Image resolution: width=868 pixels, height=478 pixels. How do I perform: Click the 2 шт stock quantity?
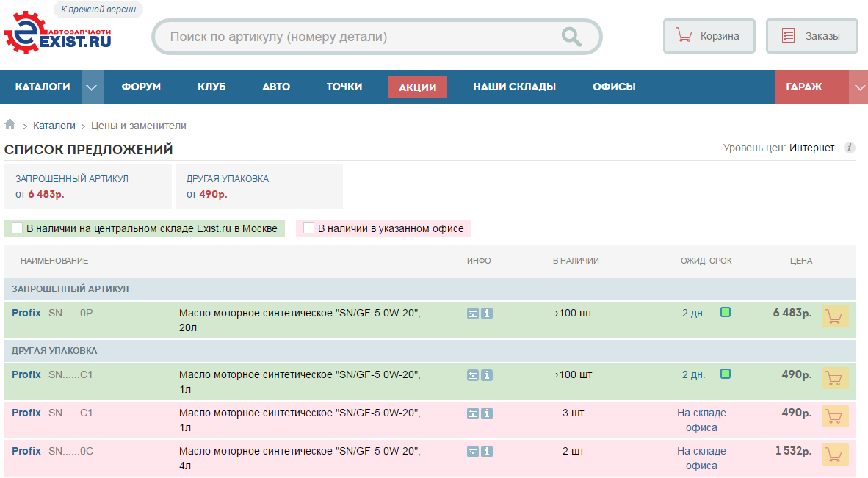tap(573, 451)
